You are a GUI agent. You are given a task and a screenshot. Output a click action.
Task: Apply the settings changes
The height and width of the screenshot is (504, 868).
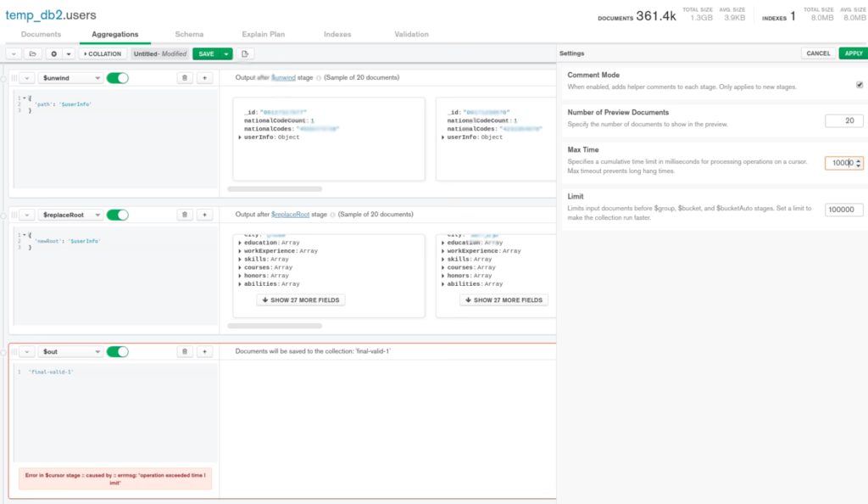853,53
